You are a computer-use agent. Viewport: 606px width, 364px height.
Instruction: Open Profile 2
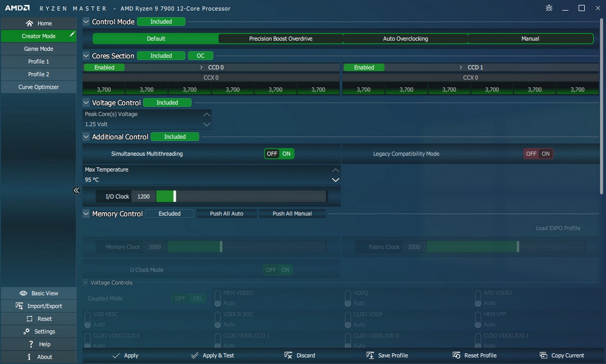coord(38,74)
